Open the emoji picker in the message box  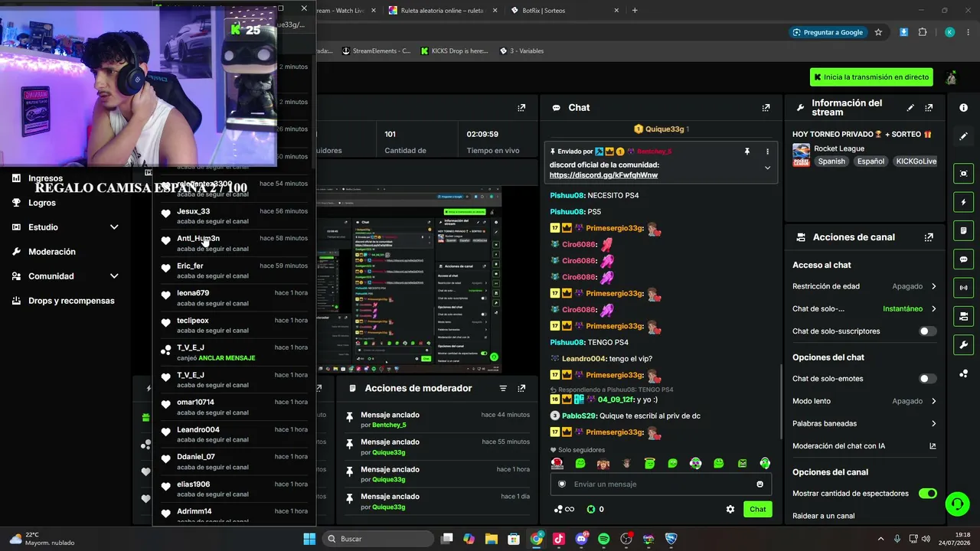[x=759, y=484]
